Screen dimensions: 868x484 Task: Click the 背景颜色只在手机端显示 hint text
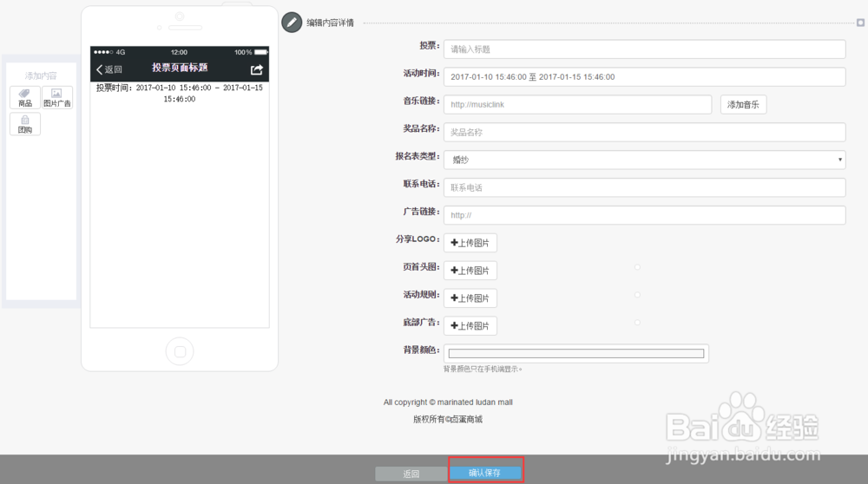click(x=482, y=369)
